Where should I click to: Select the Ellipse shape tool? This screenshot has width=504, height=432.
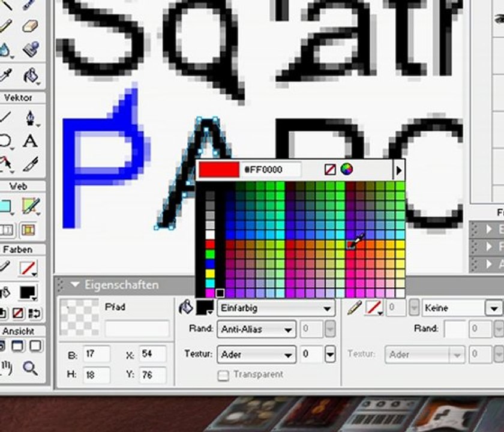click(5, 141)
